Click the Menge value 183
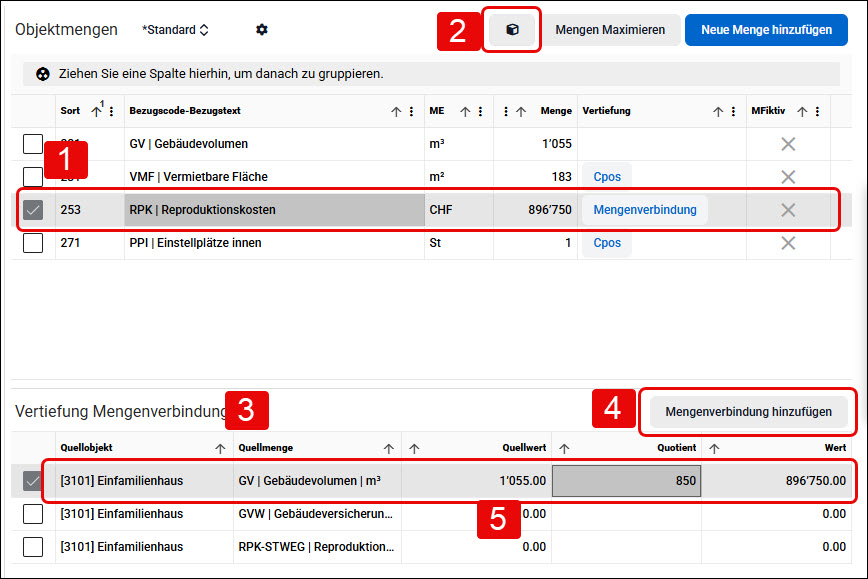This screenshot has width=868, height=579. pyautogui.click(x=561, y=177)
